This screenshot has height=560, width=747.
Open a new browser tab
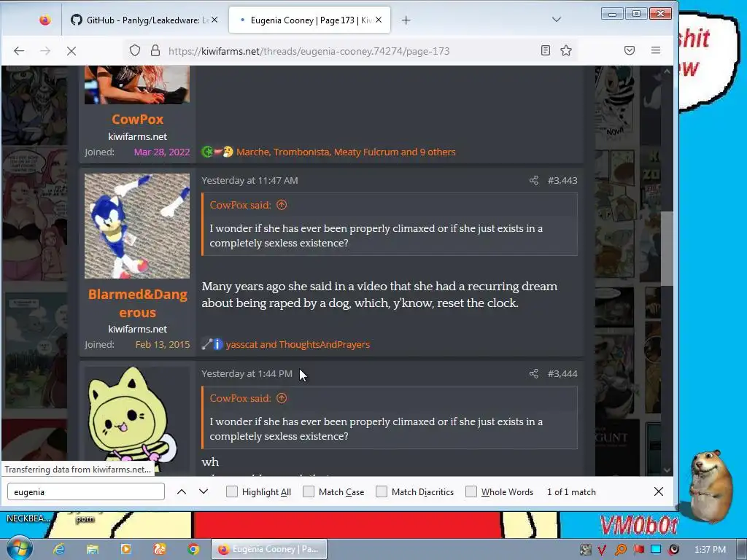pos(406,20)
